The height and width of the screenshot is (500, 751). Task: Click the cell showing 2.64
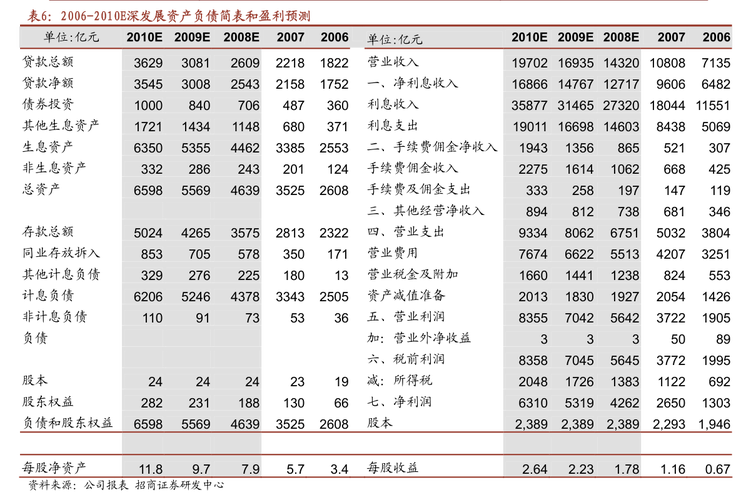click(533, 468)
